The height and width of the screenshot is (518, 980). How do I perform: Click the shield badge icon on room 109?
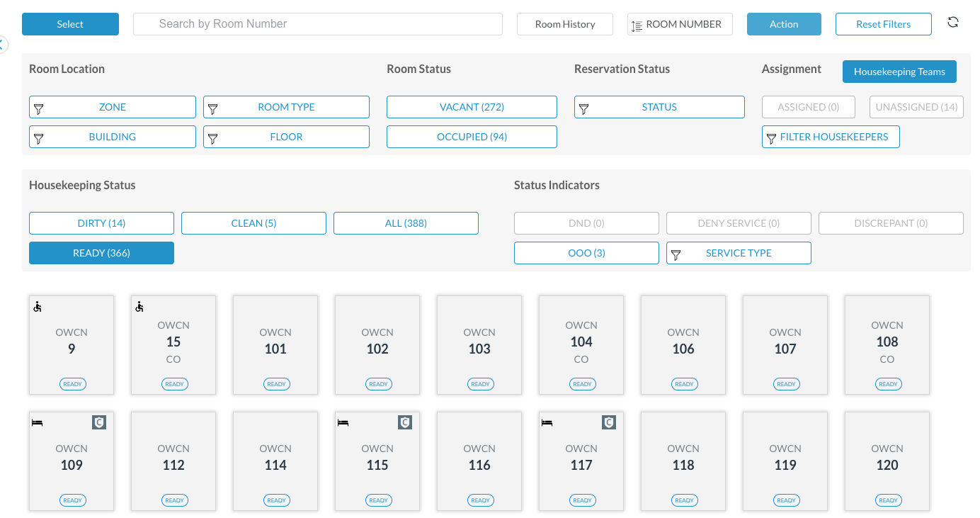(99, 423)
